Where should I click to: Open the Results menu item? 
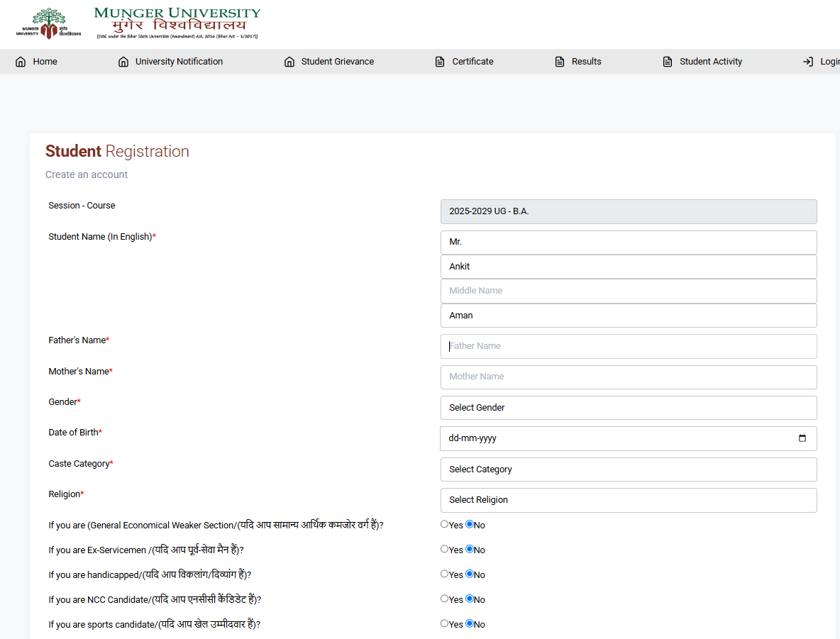(x=586, y=62)
